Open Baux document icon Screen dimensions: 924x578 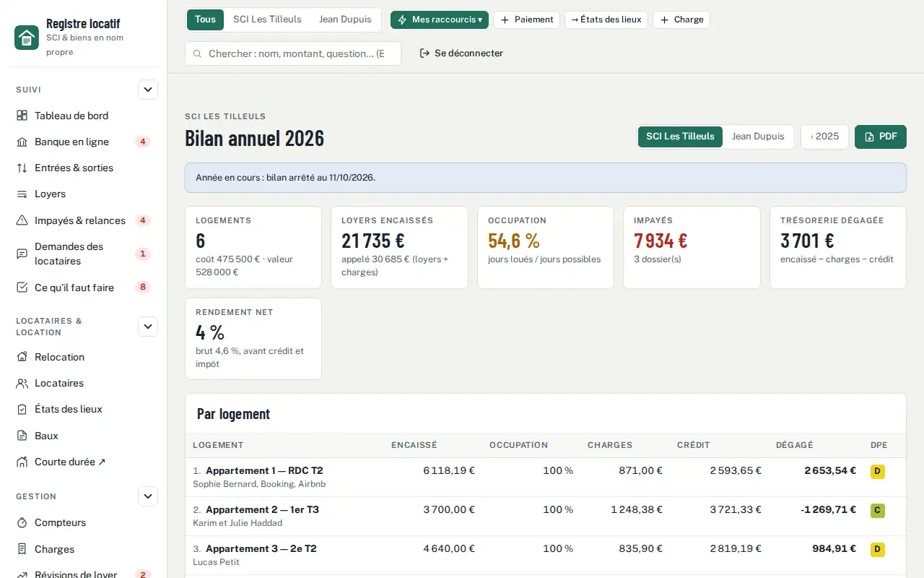coord(22,436)
